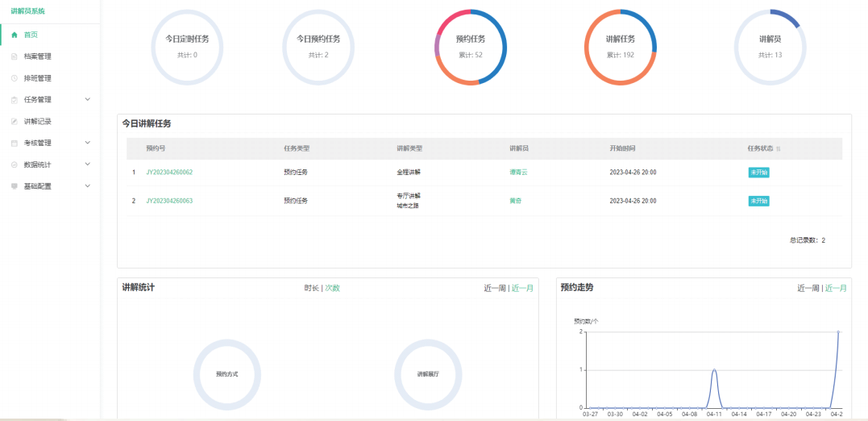This screenshot has width=868, height=421.
Task: Click the clipboard icon for 任务管理
Action: coord(15,100)
